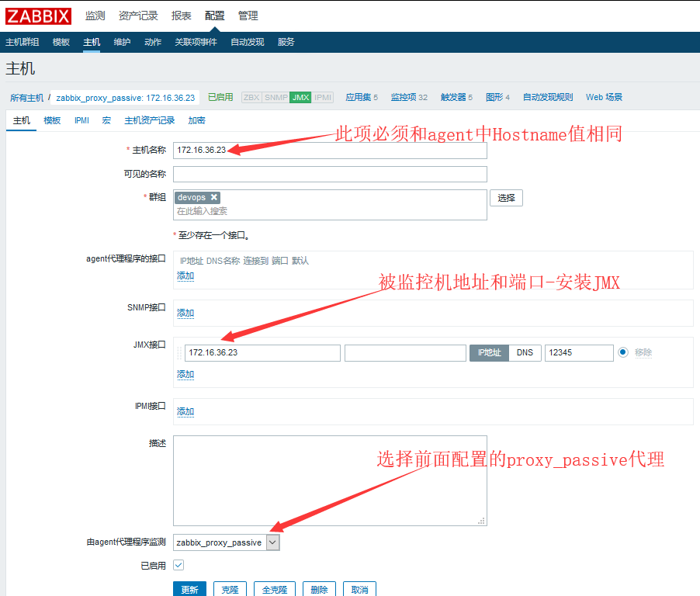
Task: Click the description textarea resize grip
Action: (481, 521)
